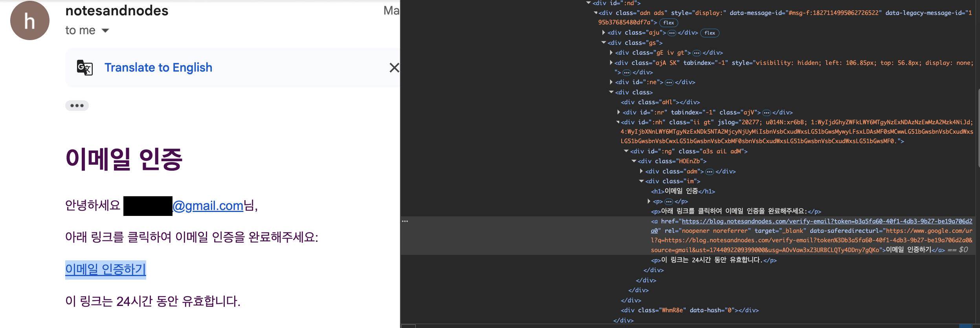Screen dimensions: 980x328
Task: Click ellipsis in the aju div
Action: [672, 33]
